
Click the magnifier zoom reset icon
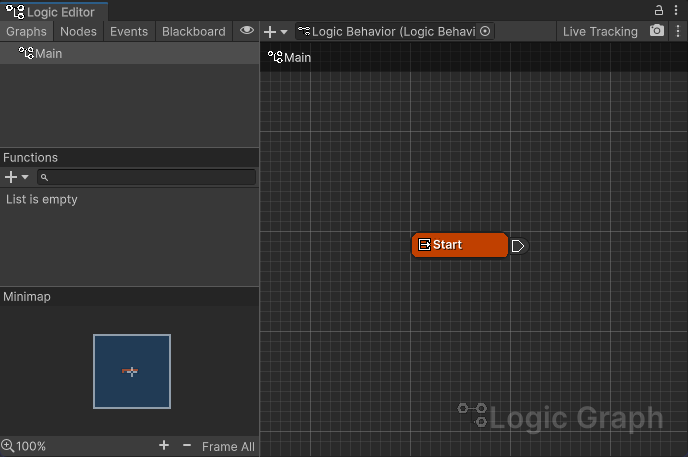(x=8, y=446)
